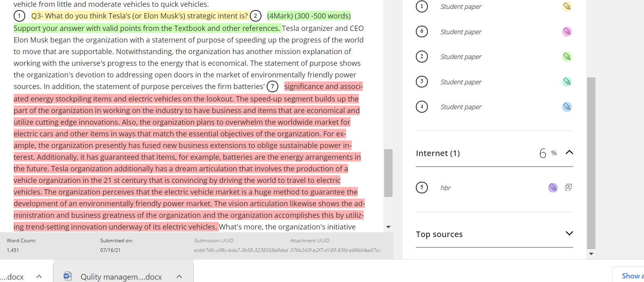Image resolution: width=644 pixels, height=282 pixels.
Task: Click hbr source name
Action: pyautogui.click(x=446, y=188)
